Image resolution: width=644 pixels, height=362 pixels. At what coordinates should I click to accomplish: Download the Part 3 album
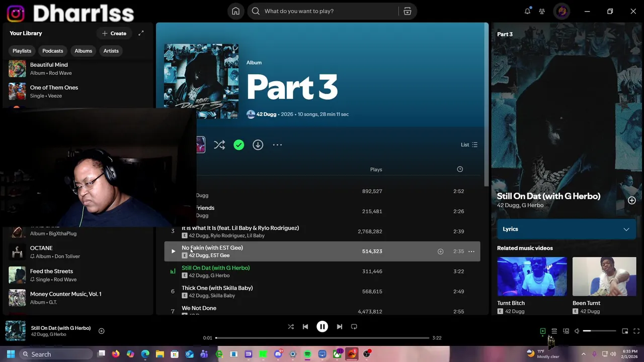coord(258,145)
